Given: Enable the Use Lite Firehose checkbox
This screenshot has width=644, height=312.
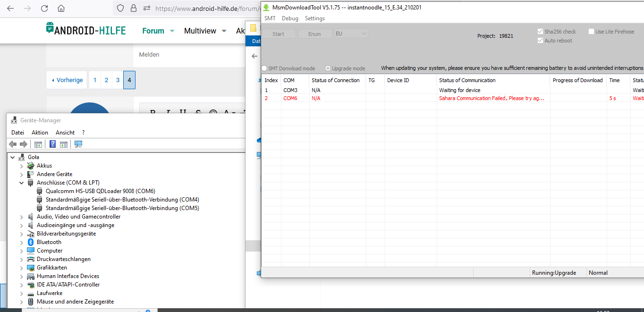Looking at the screenshot, I should point(592,32).
